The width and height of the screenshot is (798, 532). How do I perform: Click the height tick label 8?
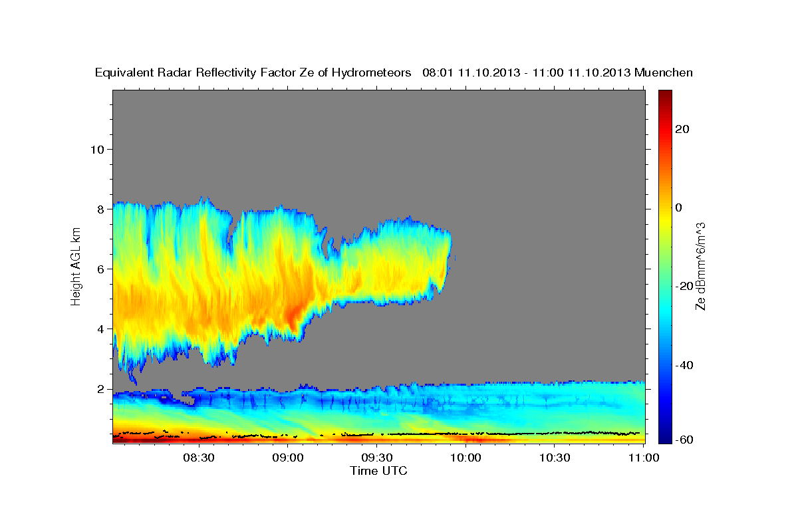click(x=102, y=209)
